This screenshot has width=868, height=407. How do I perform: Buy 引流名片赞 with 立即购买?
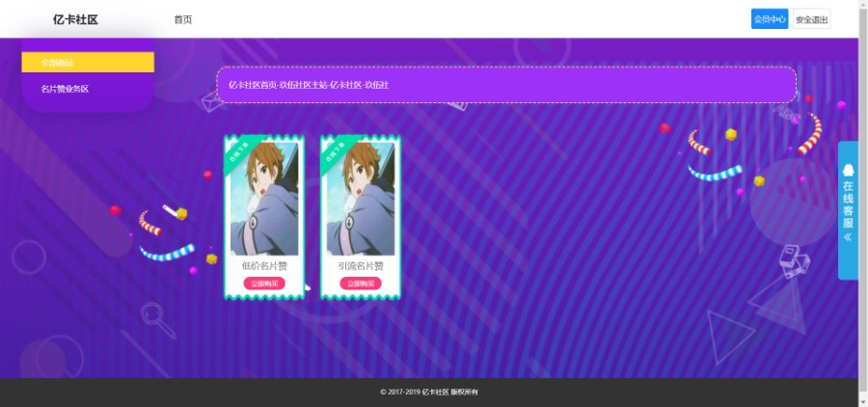(x=361, y=284)
